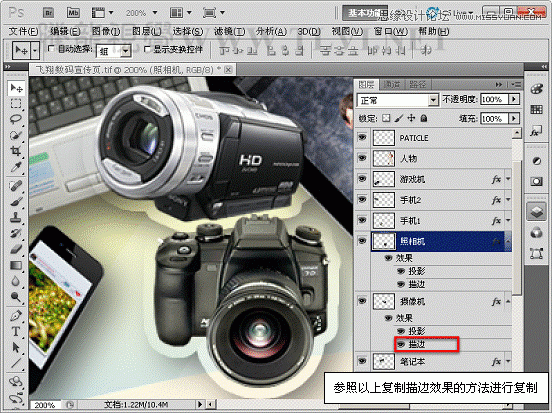Hide the 手机1 layer

tap(362, 220)
